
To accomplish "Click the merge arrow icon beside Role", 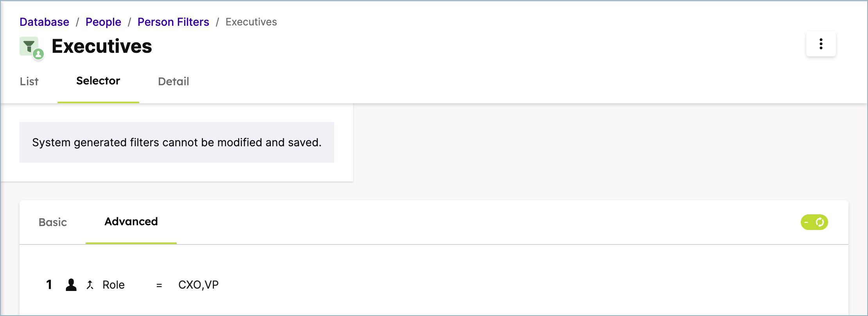I will click(x=90, y=285).
